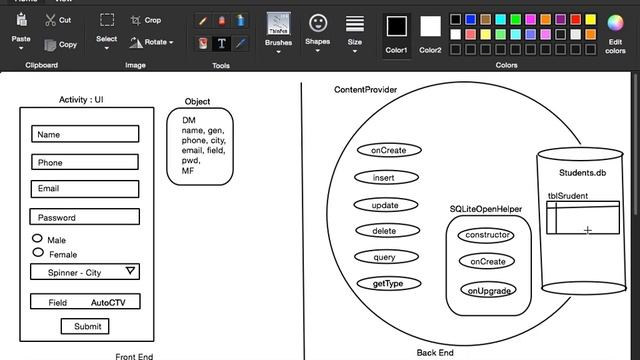Select the paint bucket fill tool
This screenshot has height=360, width=640.
(202, 43)
